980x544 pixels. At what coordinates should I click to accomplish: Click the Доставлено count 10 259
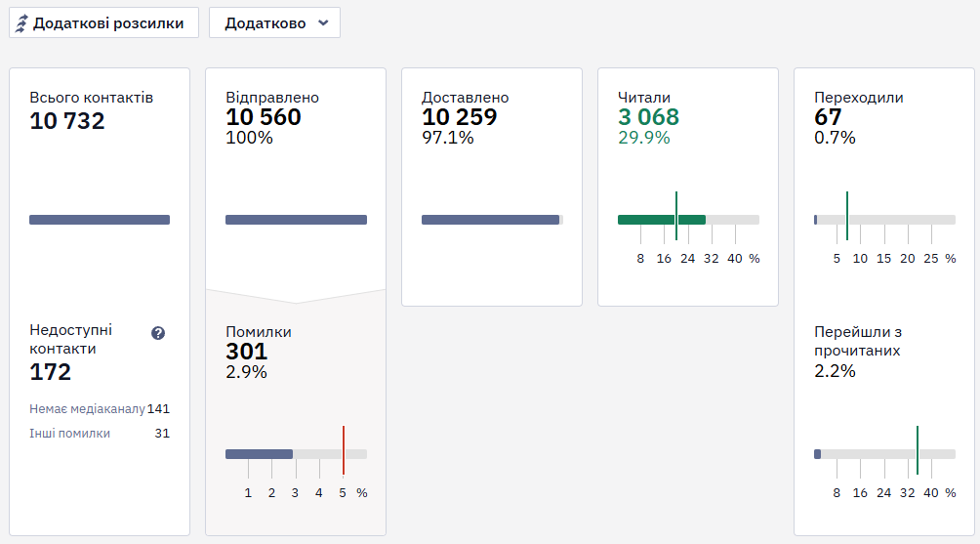tap(460, 117)
